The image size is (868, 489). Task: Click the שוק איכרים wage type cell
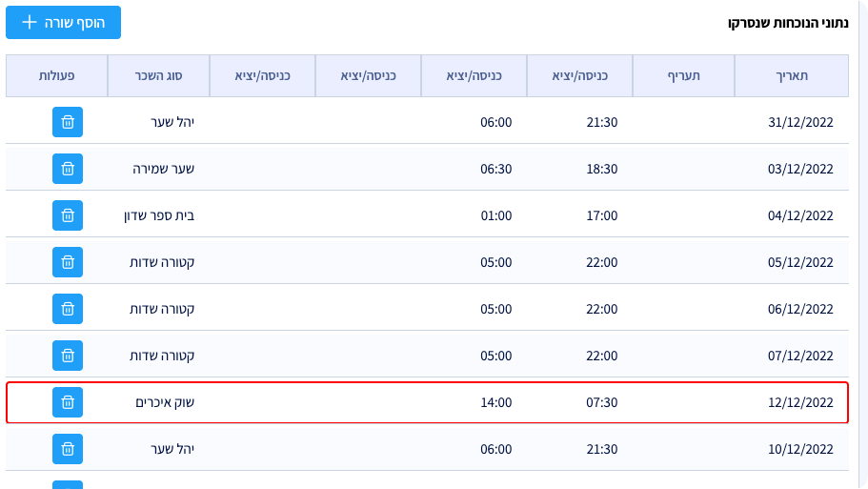coord(165,402)
